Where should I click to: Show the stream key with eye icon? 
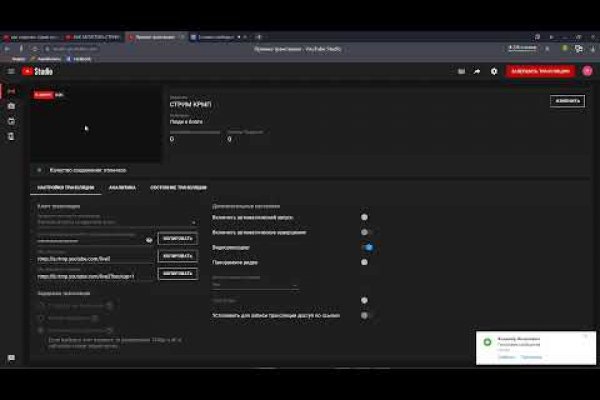(x=149, y=239)
